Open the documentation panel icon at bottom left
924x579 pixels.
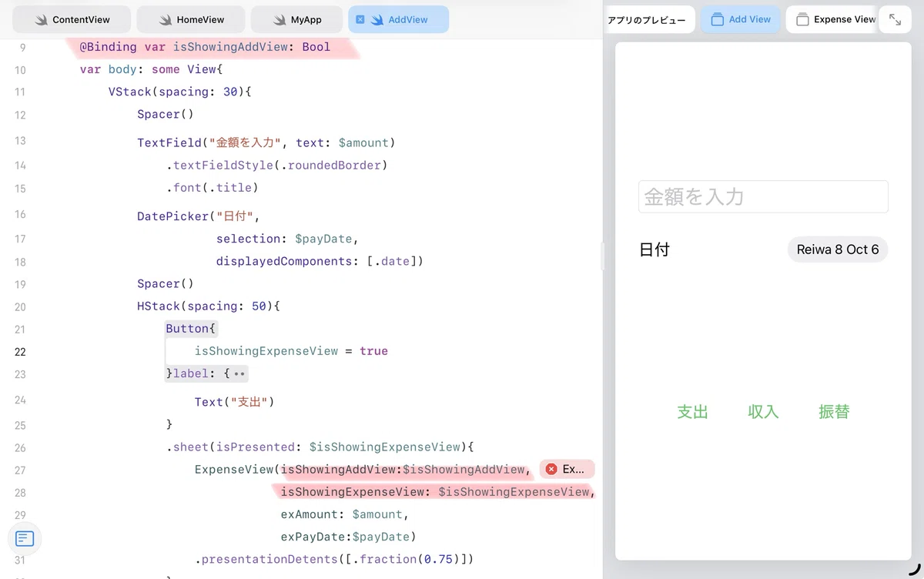click(25, 539)
